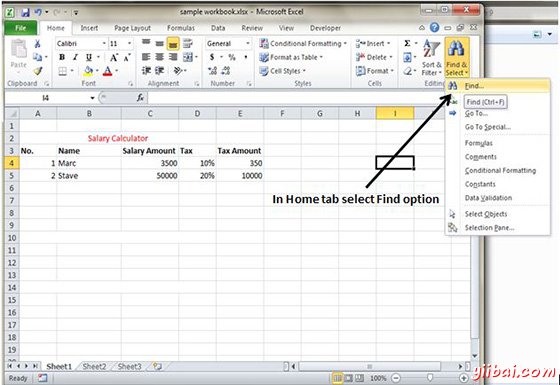Viewport: 560px width, 385px height.
Task: Click the Name Box showing I4
Action: point(46,98)
